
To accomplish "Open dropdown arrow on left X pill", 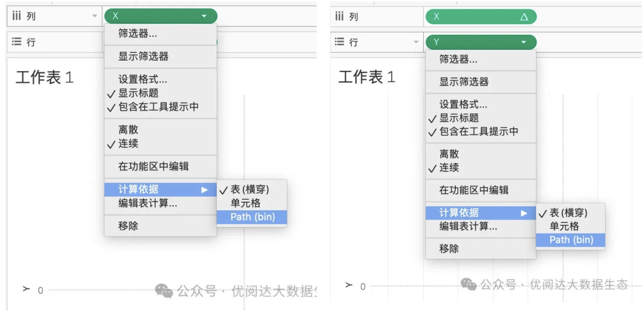I will [x=204, y=16].
